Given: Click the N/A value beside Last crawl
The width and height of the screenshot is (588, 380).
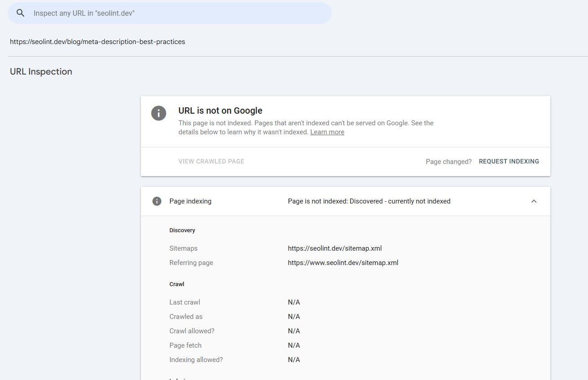Looking at the screenshot, I should pos(294,302).
